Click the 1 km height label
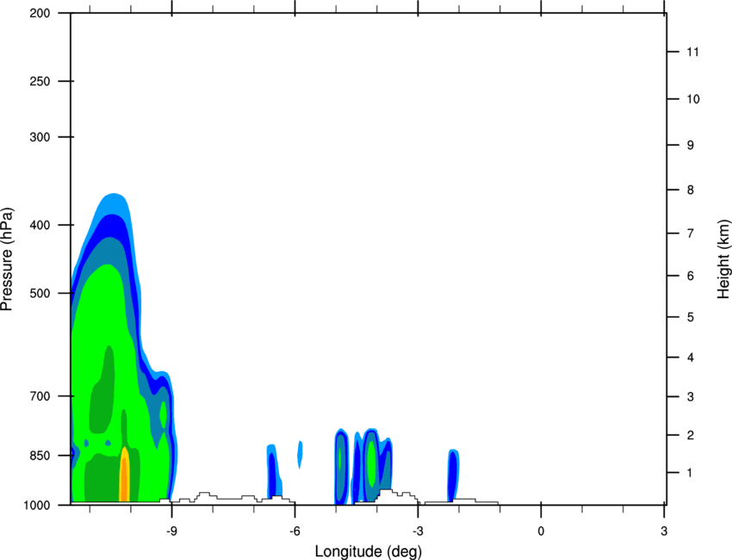The height and width of the screenshot is (560, 732). pyautogui.click(x=690, y=473)
